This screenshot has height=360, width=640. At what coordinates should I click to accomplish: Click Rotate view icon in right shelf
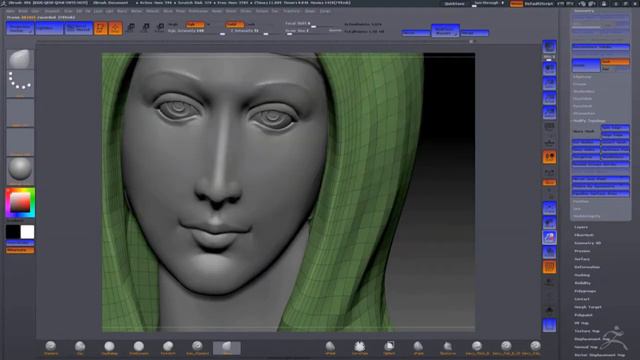[549, 252]
